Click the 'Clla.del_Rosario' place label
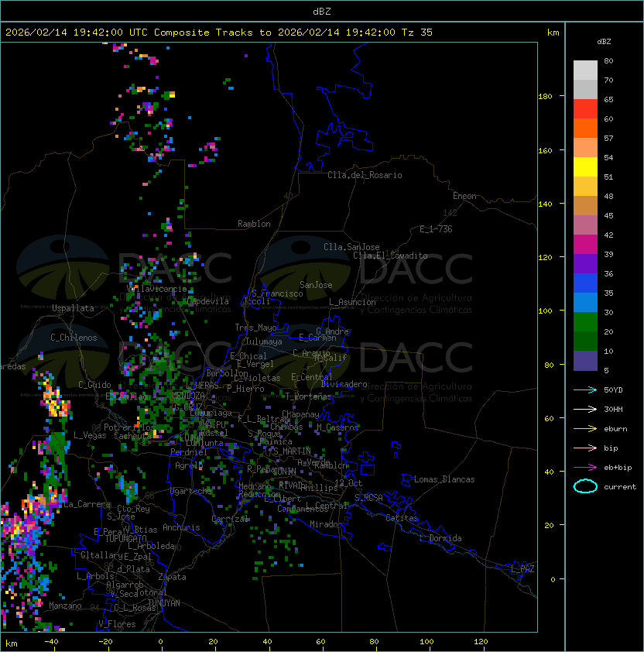 pyautogui.click(x=365, y=175)
